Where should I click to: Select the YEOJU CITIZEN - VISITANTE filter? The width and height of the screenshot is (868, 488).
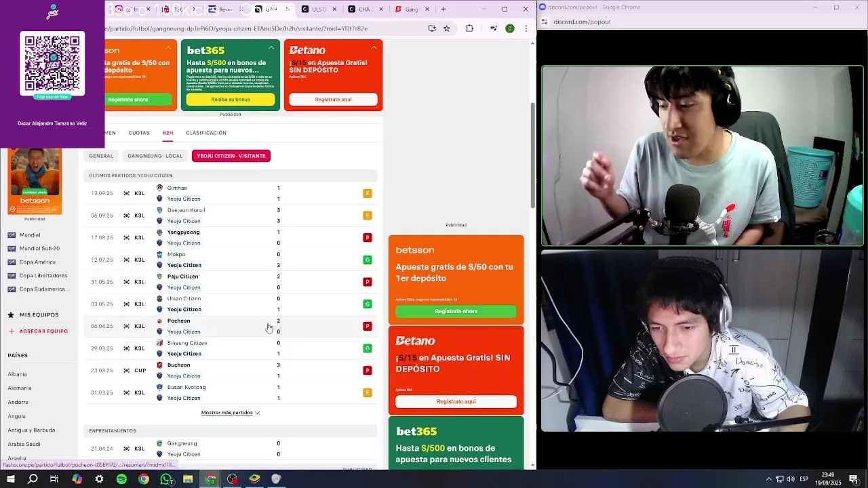pos(231,156)
